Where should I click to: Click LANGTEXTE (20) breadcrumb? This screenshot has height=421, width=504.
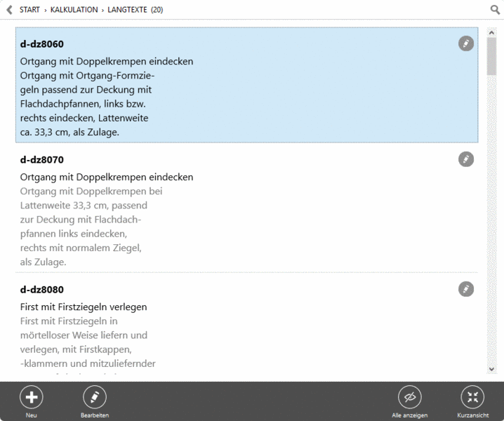pos(135,10)
